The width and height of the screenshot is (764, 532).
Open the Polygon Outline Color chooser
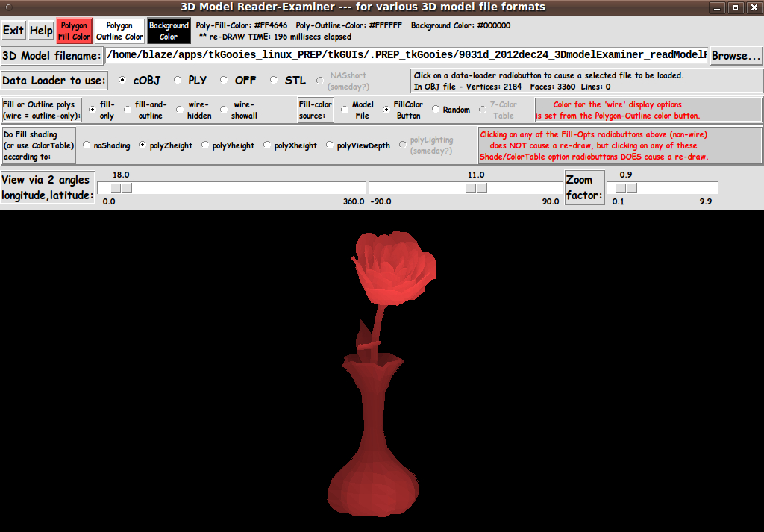[119, 31]
